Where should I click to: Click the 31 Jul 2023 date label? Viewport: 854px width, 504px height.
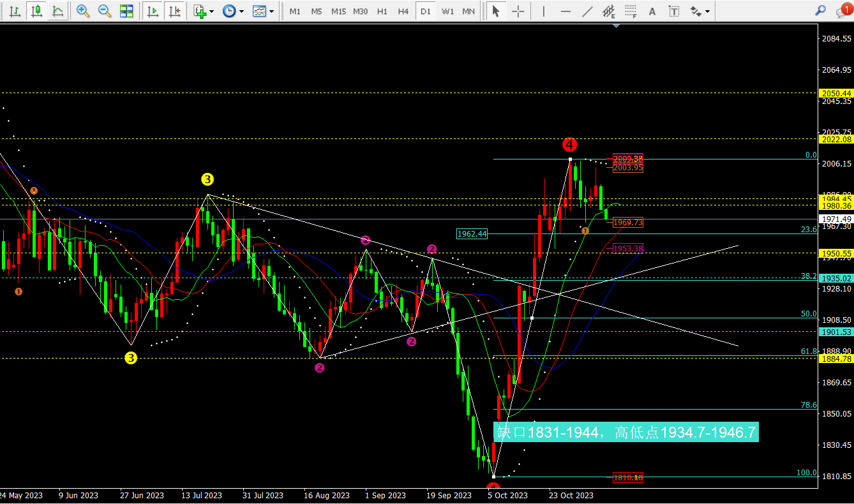262,495
